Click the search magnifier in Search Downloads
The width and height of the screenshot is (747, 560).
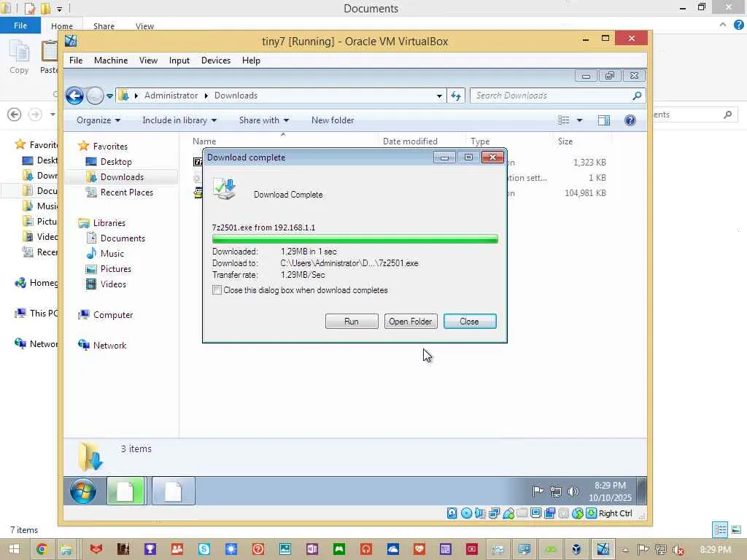pos(636,96)
